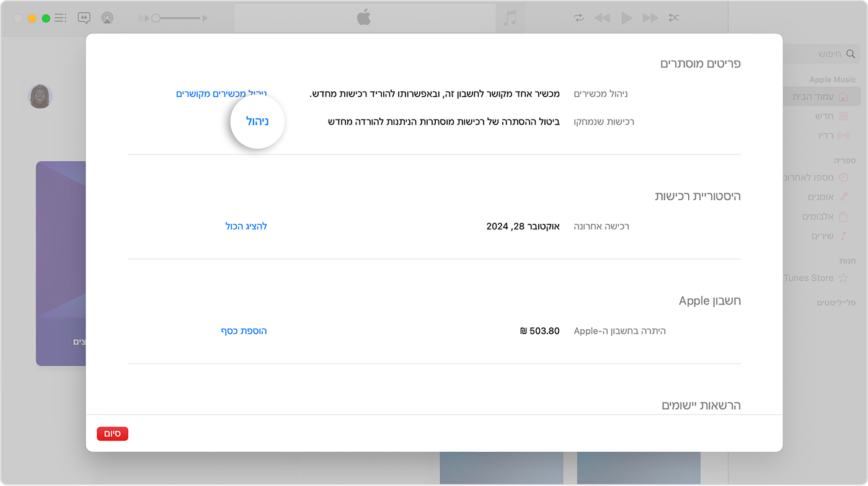Open רדיו in the sidebar

tap(834, 135)
